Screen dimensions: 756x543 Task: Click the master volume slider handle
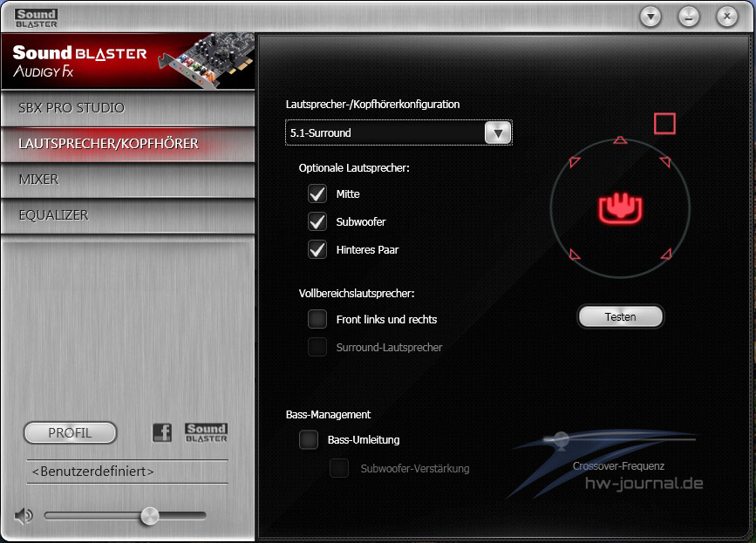pyautogui.click(x=149, y=515)
